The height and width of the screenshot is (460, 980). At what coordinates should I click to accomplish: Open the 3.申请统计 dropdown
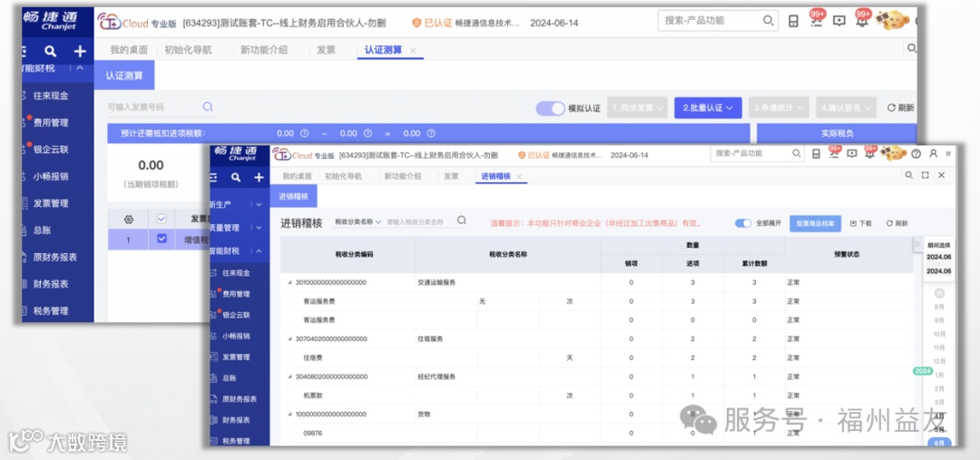pos(779,107)
